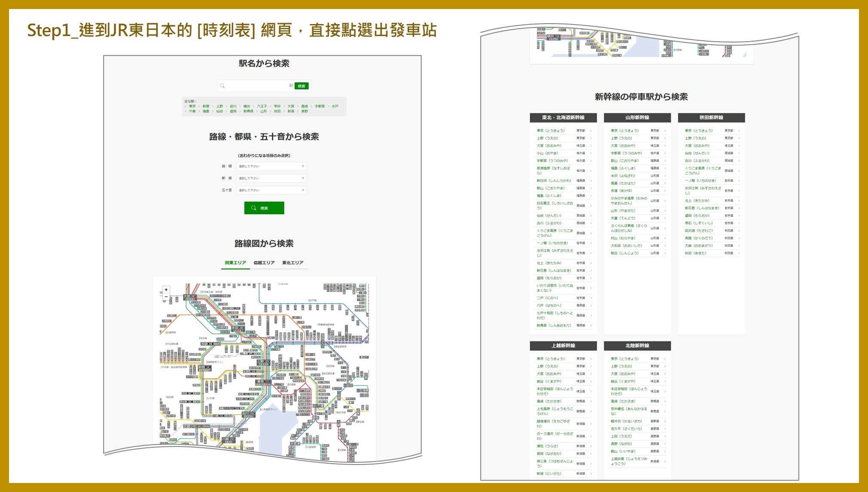Click arrow beside 秋田 (あきた) in 秋田新幹線 list

coord(739,253)
